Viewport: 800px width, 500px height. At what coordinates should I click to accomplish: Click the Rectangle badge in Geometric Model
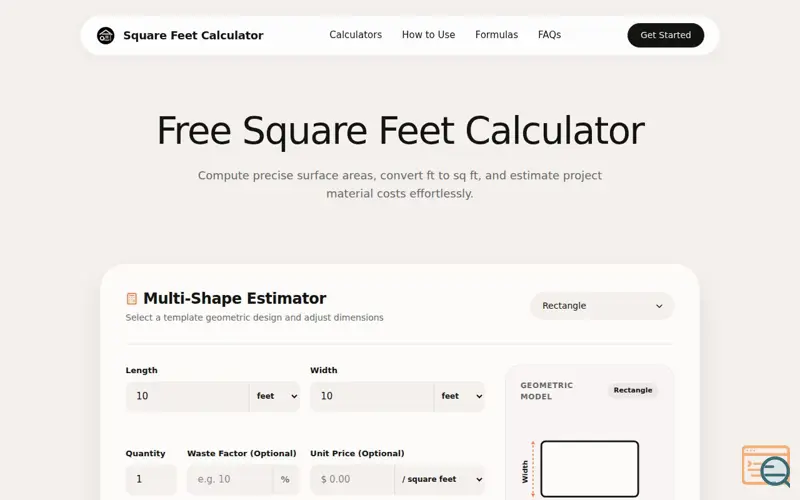pos(633,390)
